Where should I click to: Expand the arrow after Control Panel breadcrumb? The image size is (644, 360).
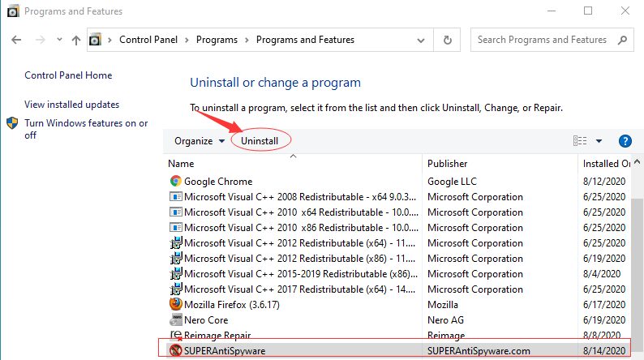coord(187,41)
